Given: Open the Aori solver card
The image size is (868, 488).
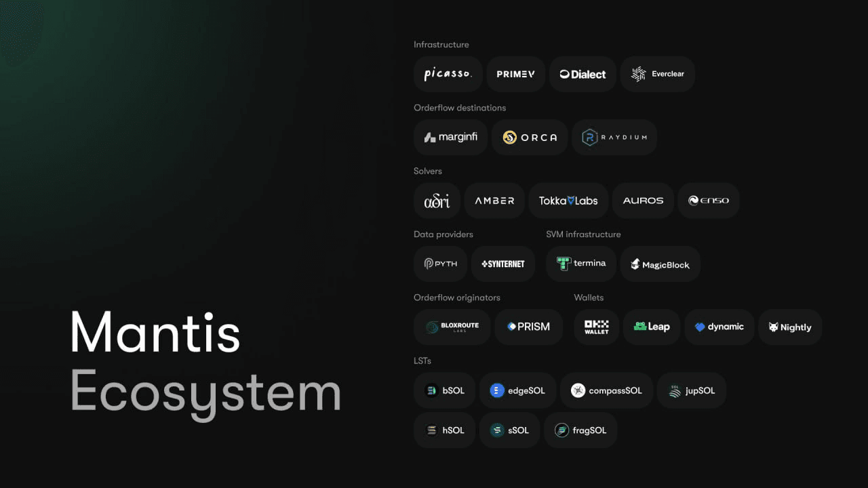Looking at the screenshot, I should point(437,201).
